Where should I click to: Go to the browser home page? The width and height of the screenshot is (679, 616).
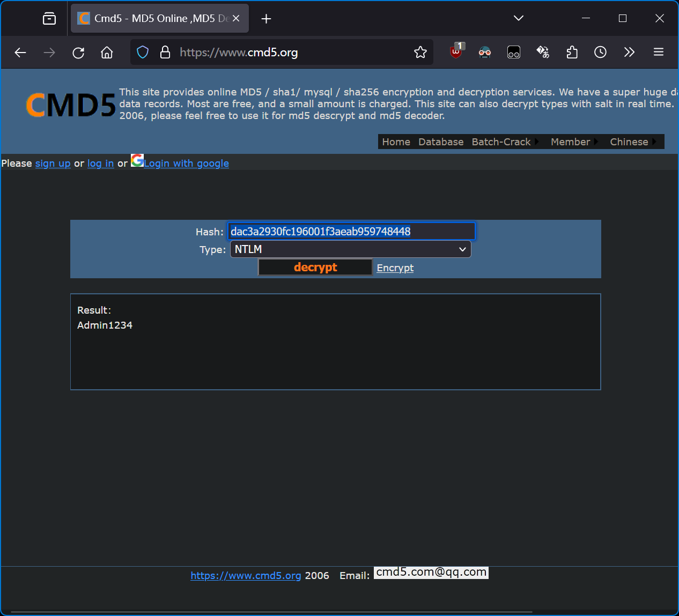click(x=107, y=52)
